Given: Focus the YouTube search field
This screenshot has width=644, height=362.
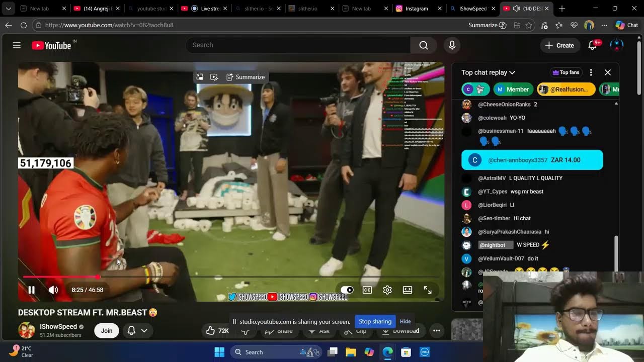Looking at the screenshot, I should coord(298,45).
